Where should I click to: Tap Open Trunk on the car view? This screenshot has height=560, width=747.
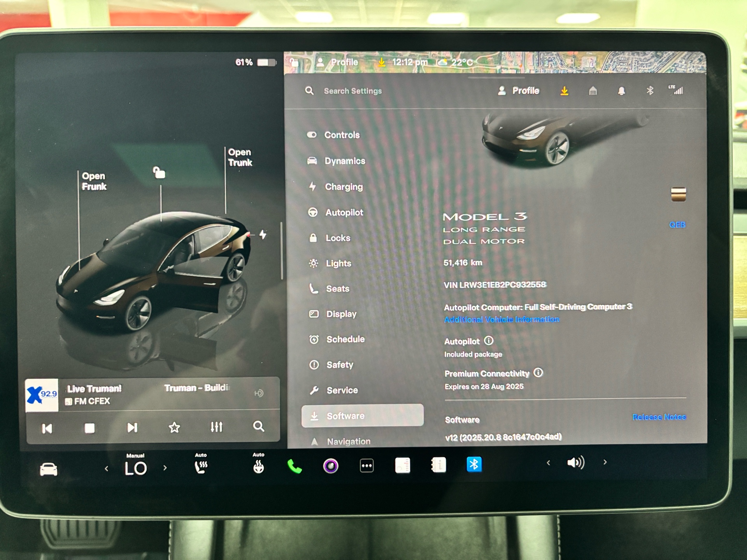[x=240, y=157]
